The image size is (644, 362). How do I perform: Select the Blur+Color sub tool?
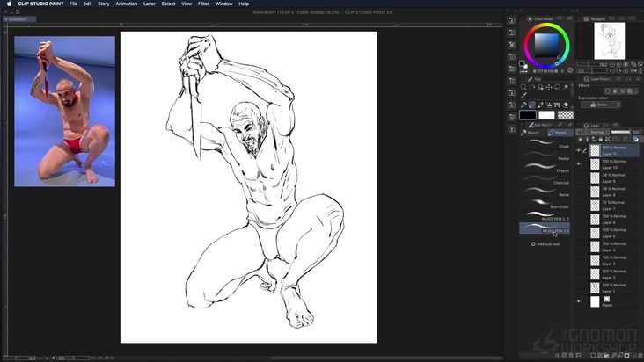pos(545,204)
